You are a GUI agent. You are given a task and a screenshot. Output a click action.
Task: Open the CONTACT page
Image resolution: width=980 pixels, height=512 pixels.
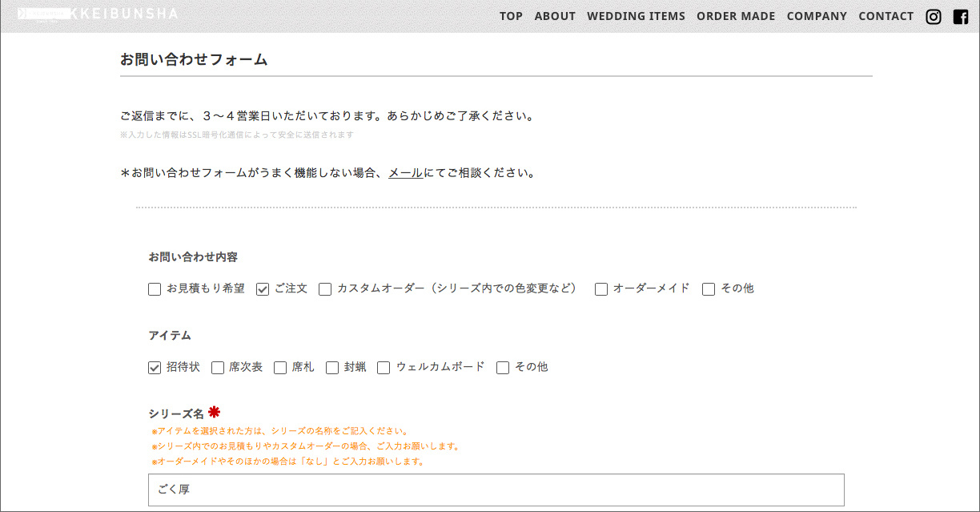[x=886, y=16]
